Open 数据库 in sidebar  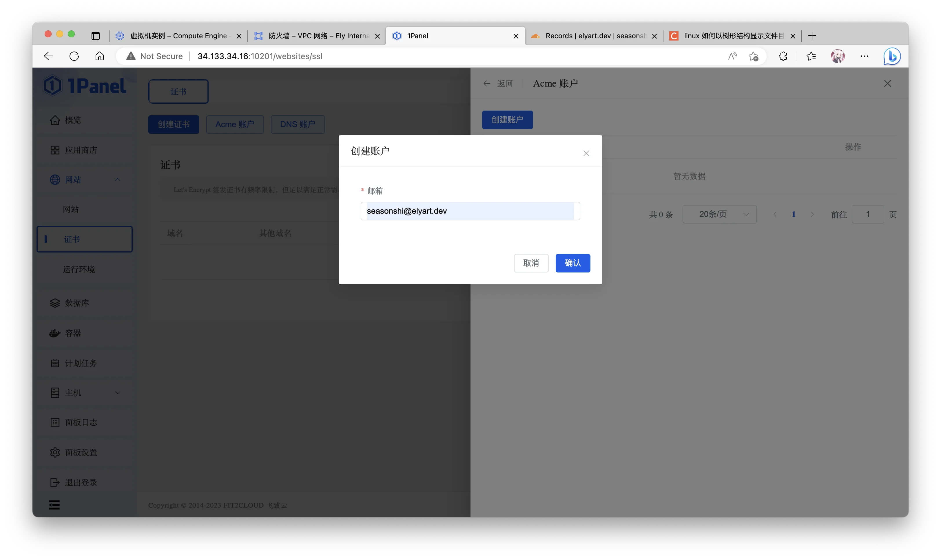[x=85, y=303]
